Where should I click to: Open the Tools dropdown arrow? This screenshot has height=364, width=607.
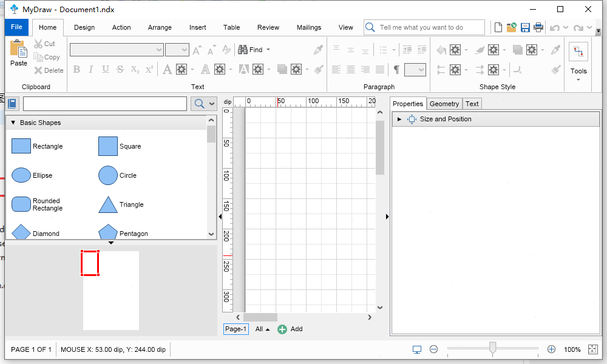(578, 80)
